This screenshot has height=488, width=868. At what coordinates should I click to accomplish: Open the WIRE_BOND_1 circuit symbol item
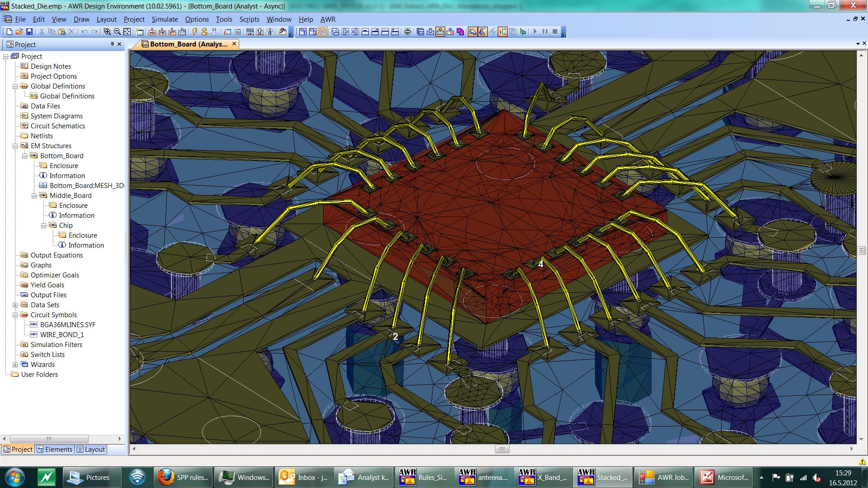[x=61, y=335]
